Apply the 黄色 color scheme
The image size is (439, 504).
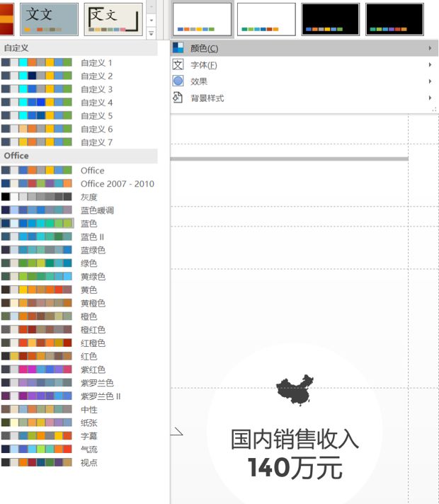[x=79, y=290]
